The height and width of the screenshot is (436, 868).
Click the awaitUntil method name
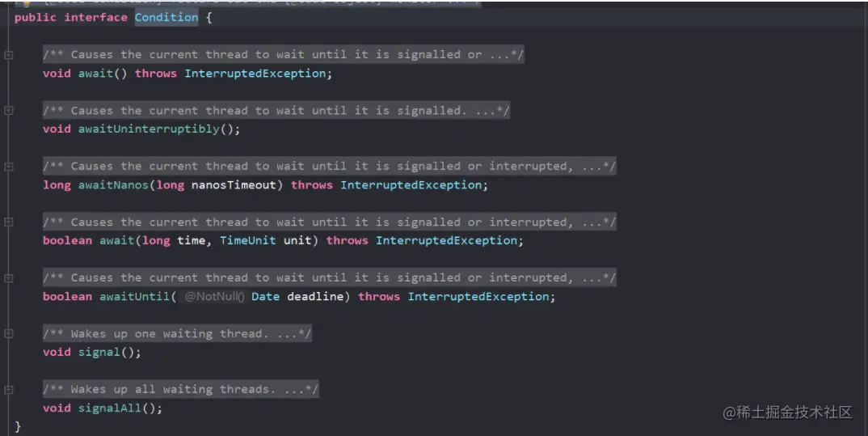click(134, 296)
